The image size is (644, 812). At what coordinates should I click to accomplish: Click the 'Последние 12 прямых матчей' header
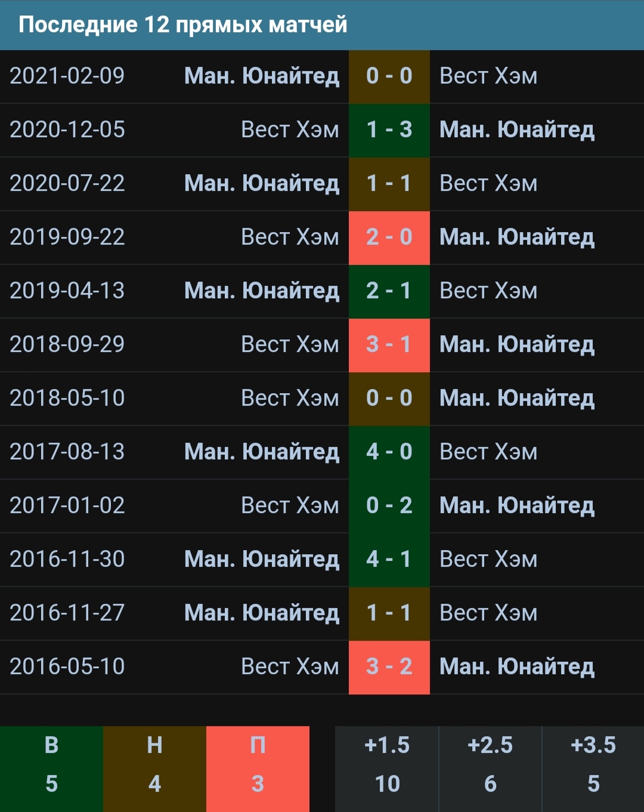pyautogui.click(x=182, y=25)
